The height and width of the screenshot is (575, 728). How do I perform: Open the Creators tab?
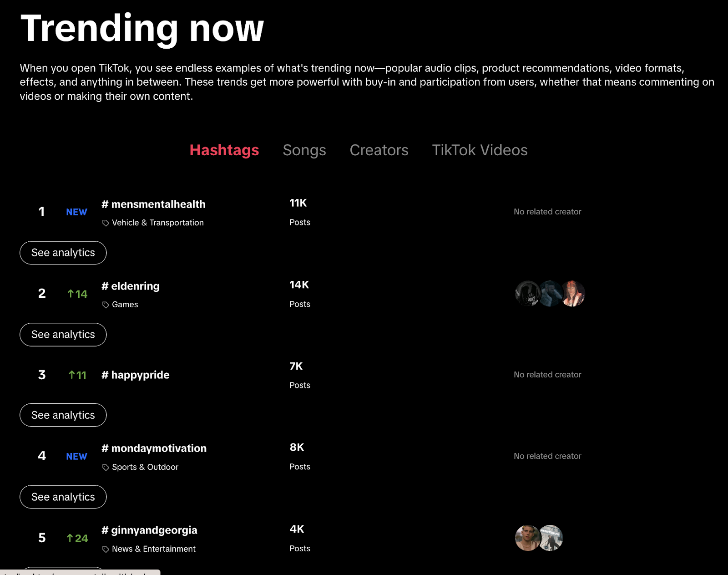point(379,150)
